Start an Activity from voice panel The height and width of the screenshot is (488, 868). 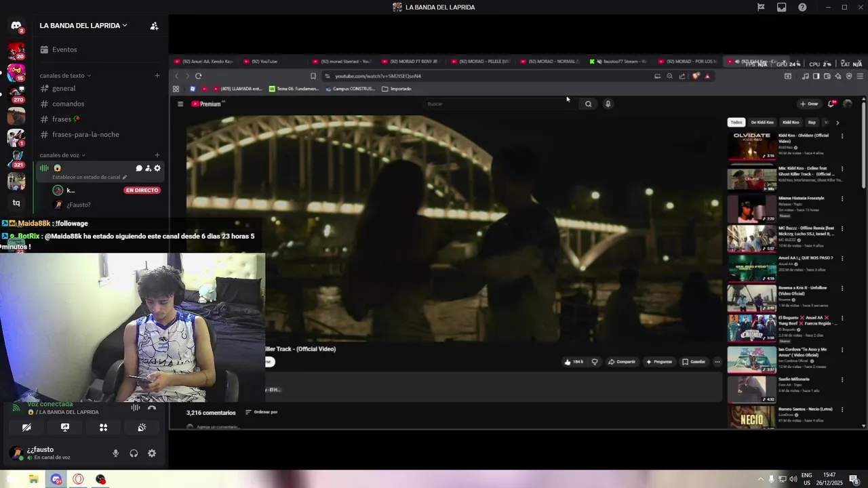[104, 428]
